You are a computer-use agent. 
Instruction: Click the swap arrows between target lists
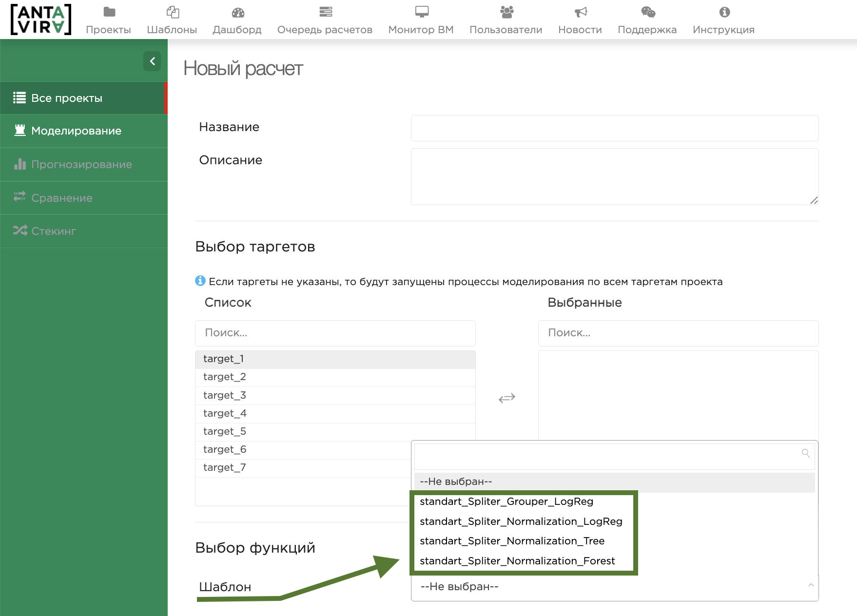[506, 398]
